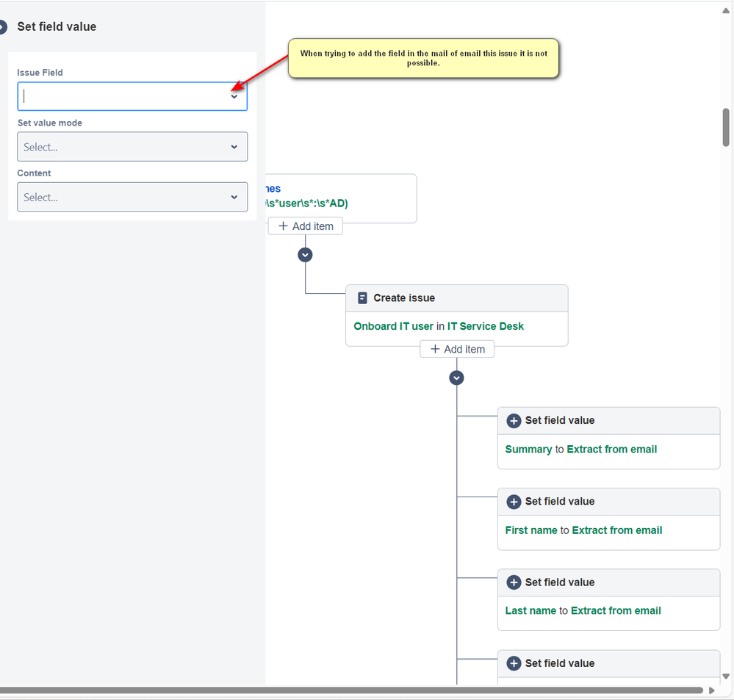
Task: Select Last name to Extract from email
Action: pos(583,610)
